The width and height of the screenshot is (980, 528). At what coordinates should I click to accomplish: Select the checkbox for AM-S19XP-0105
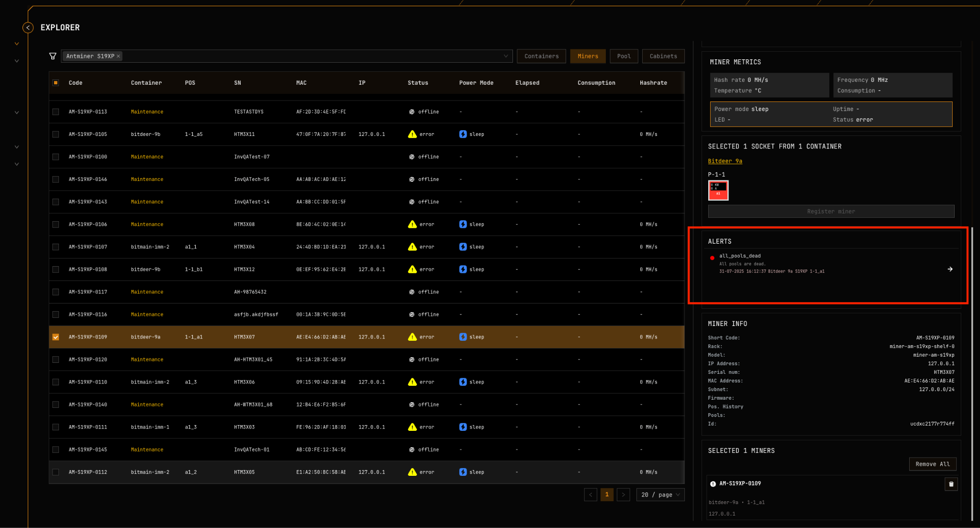coord(56,134)
